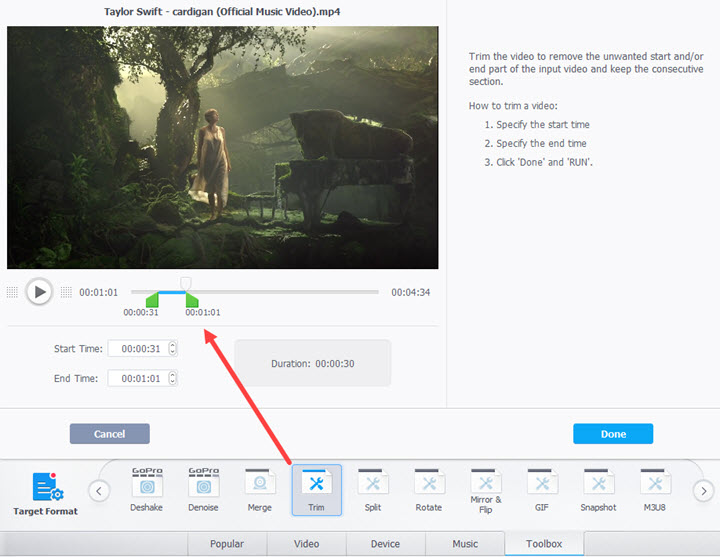Adjust End Time with its spinner arrows
This screenshot has width=720, height=557.
click(x=173, y=378)
